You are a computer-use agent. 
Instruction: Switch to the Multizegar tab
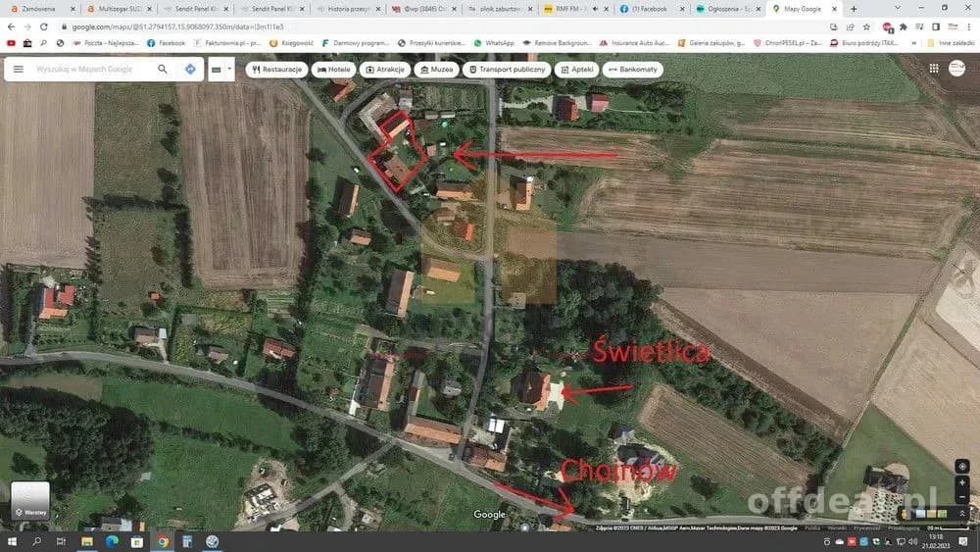[x=119, y=9]
